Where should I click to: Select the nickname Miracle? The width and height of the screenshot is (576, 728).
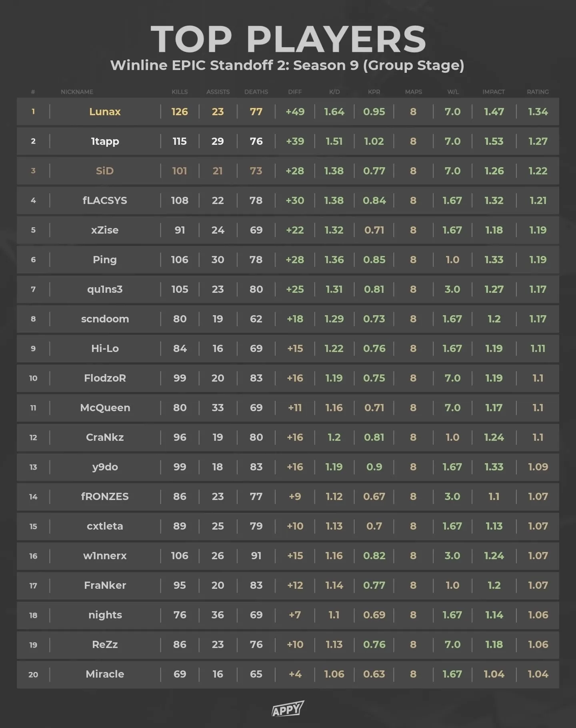[x=105, y=674]
